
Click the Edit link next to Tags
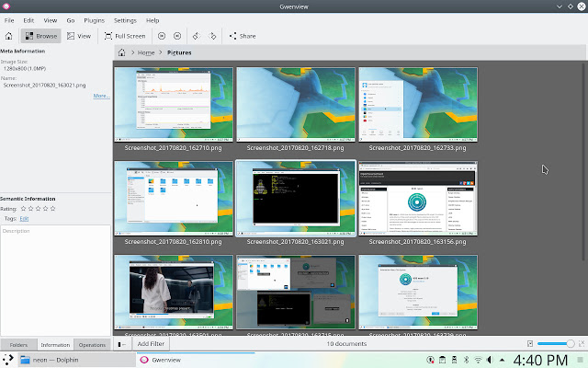click(24, 219)
